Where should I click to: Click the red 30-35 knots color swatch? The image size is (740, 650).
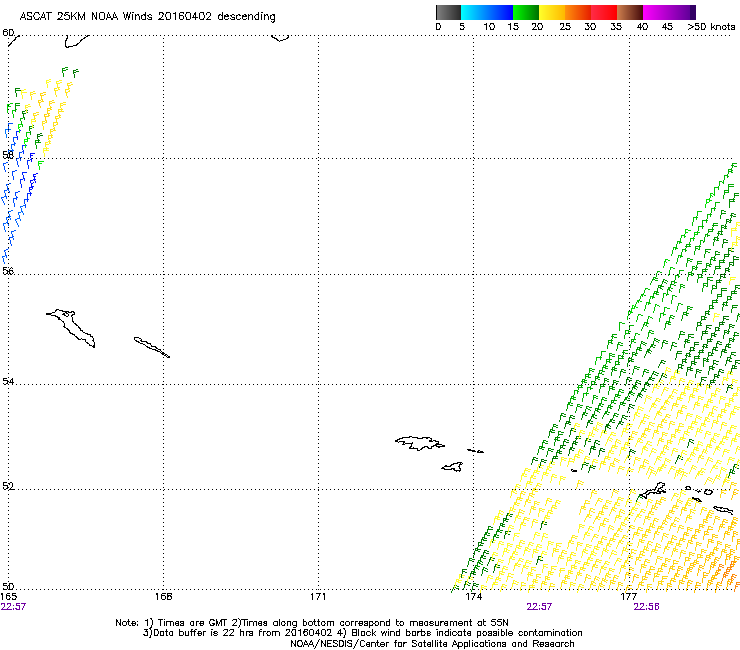[x=604, y=12]
